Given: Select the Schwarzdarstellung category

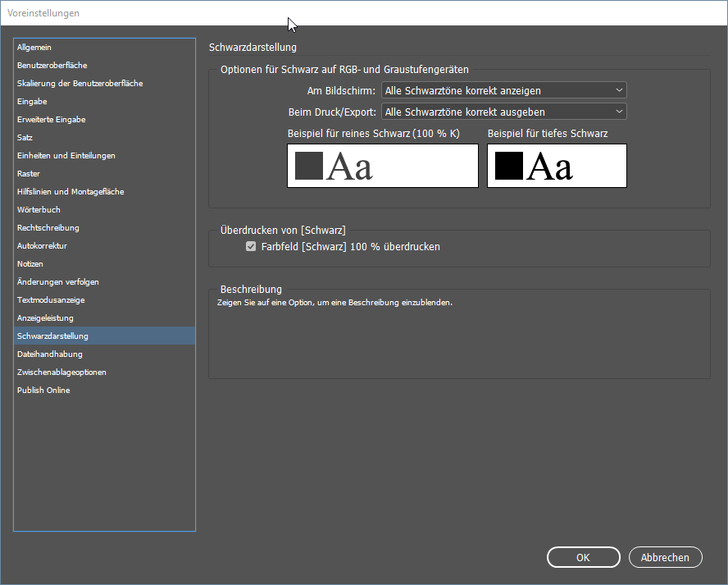Looking at the screenshot, I should coord(104,336).
